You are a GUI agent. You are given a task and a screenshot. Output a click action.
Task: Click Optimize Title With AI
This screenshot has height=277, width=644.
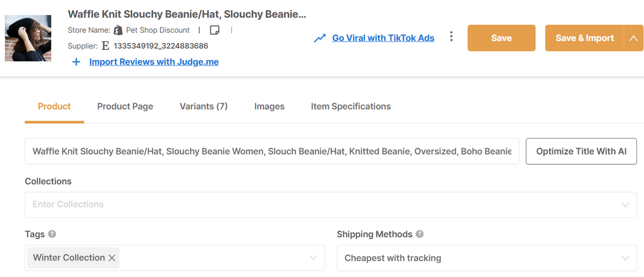tap(581, 151)
